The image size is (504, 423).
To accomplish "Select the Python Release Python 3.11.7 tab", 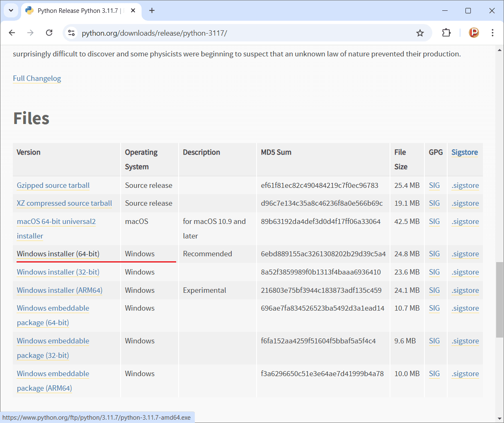I will (81, 10).
